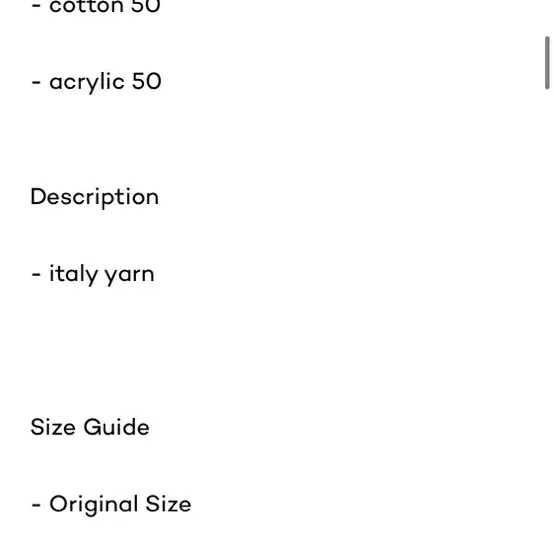Select the Description heading
The image size is (554, 554).
click(x=95, y=197)
